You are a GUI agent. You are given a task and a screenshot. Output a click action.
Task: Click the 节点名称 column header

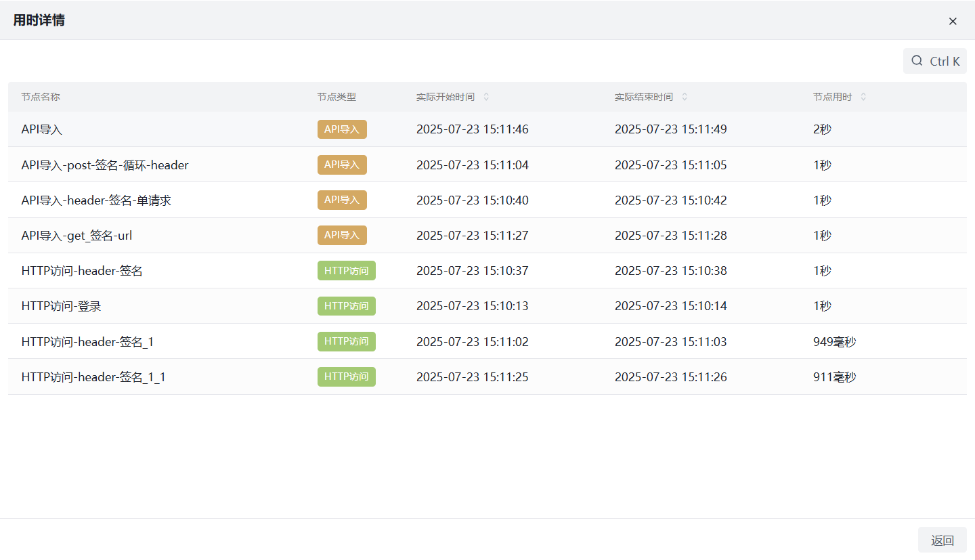41,97
